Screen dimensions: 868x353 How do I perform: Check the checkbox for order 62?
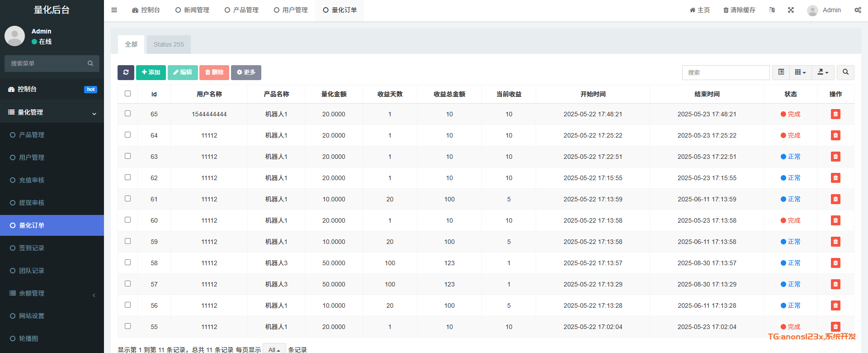(127, 177)
